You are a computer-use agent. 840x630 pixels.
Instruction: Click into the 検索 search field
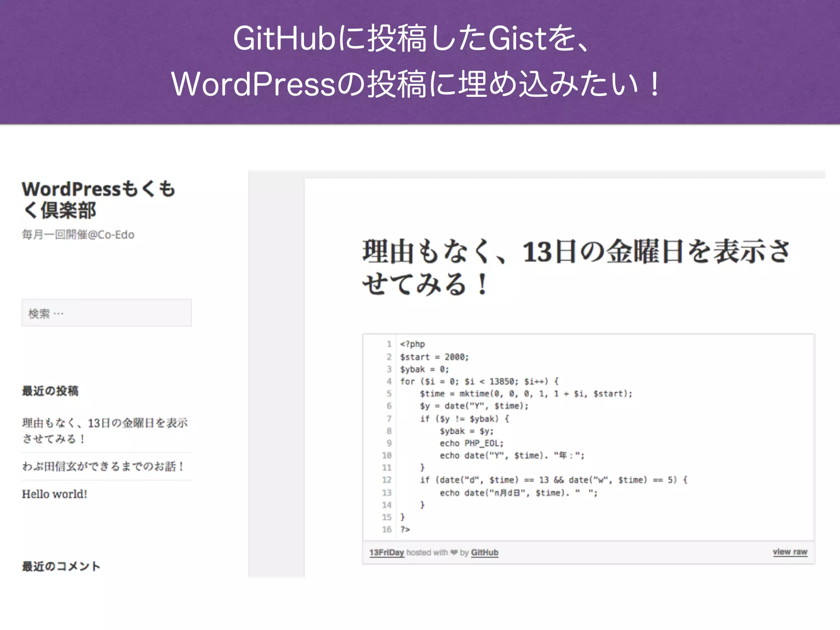click(107, 313)
